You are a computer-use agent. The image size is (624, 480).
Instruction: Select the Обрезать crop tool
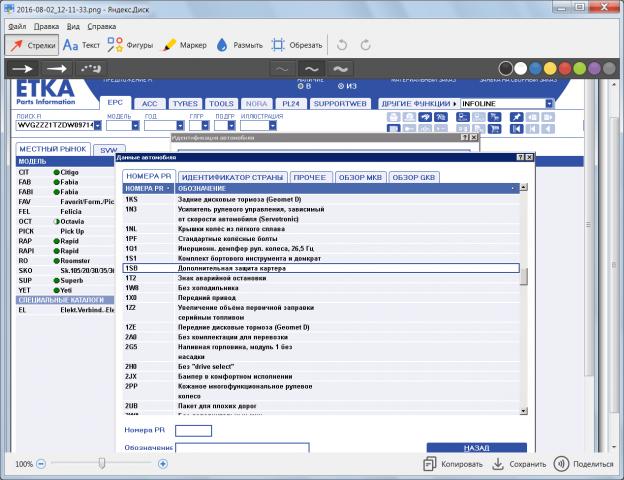tap(297, 45)
